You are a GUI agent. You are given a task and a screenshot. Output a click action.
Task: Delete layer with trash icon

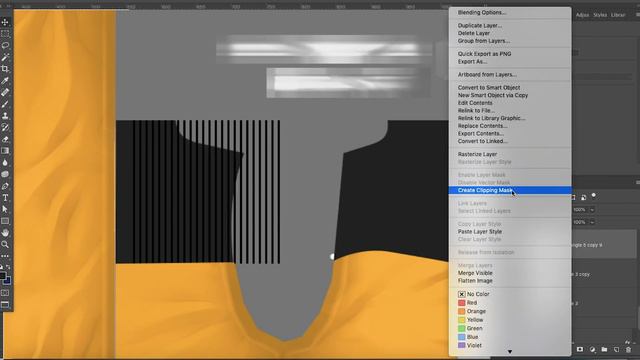coord(629,349)
